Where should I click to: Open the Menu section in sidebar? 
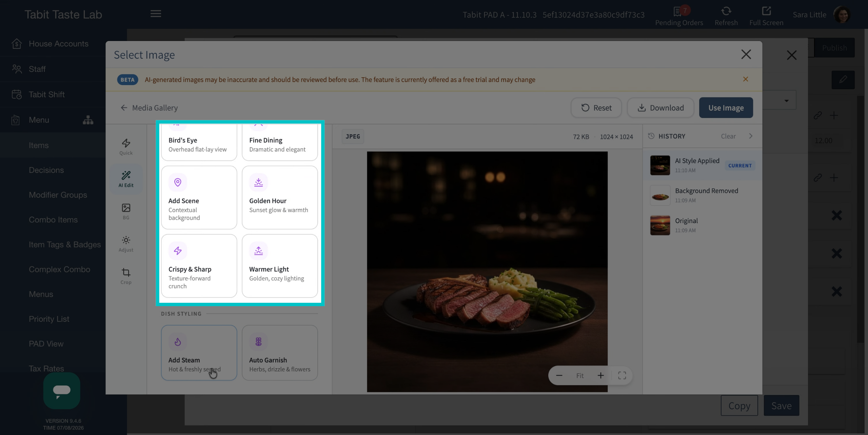pos(39,120)
